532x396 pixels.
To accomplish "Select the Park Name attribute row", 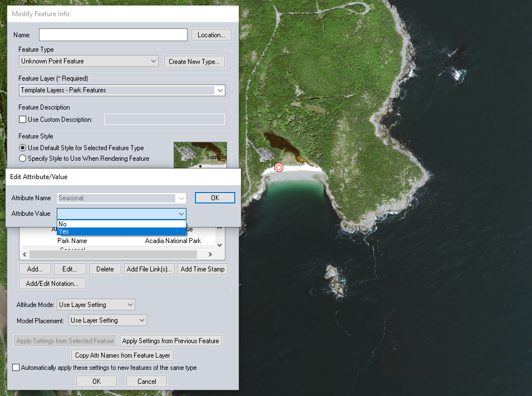I will pos(72,241).
